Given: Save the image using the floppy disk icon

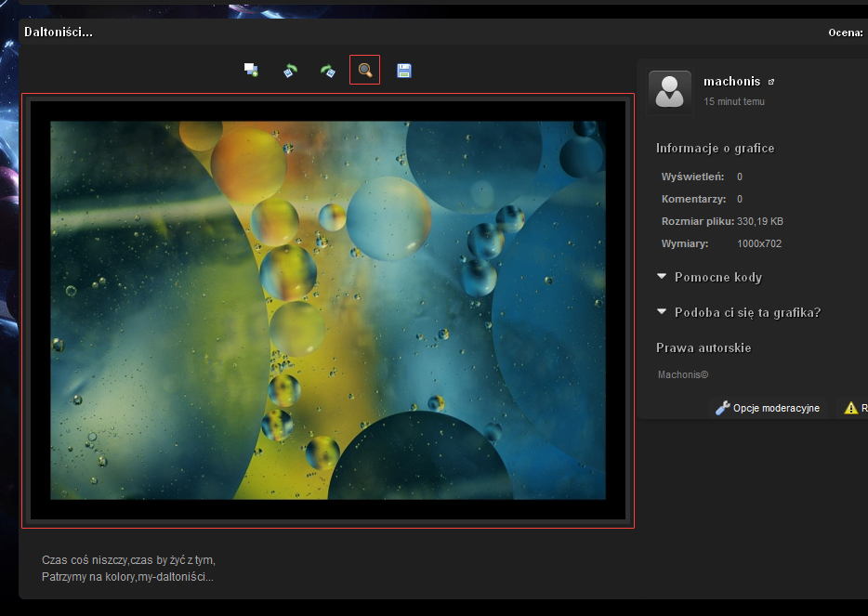Looking at the screenshot, I should point(404,71).
